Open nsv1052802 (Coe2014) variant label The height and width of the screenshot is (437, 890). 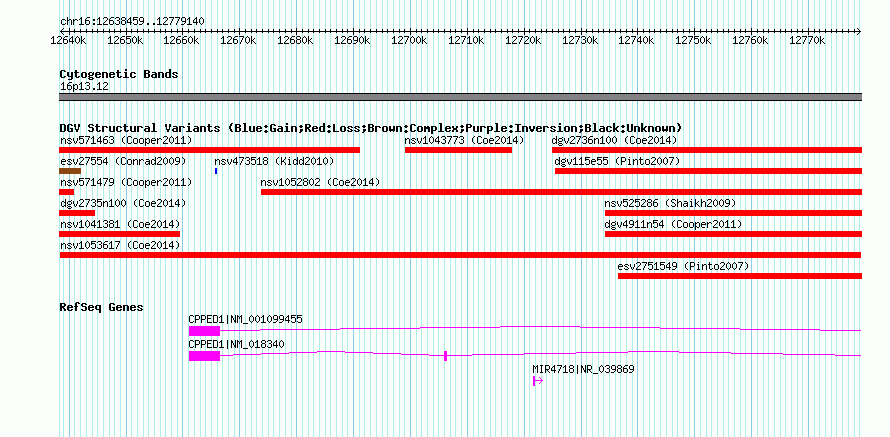click(320, 182)
